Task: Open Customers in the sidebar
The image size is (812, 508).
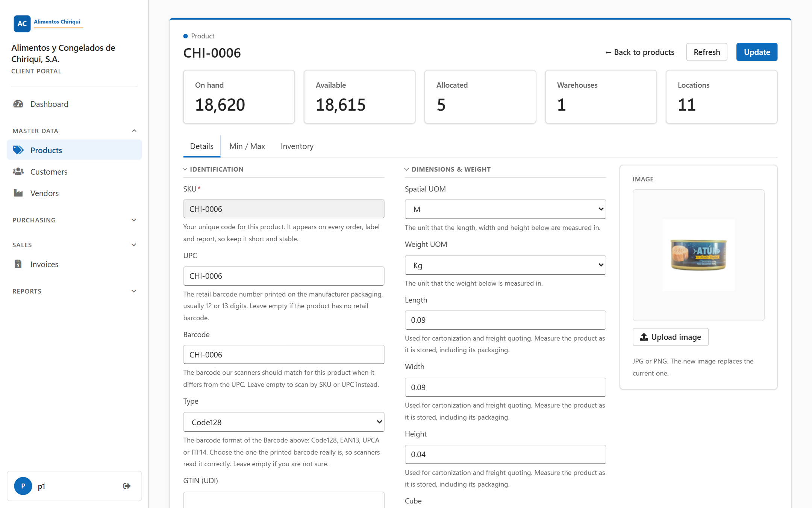Action: click(74, 172)
